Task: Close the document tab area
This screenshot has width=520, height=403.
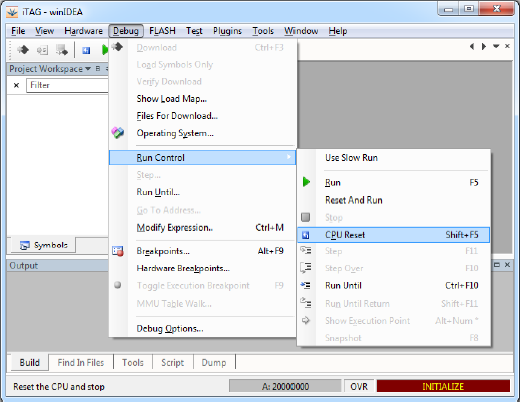Action: pos(507,46)
